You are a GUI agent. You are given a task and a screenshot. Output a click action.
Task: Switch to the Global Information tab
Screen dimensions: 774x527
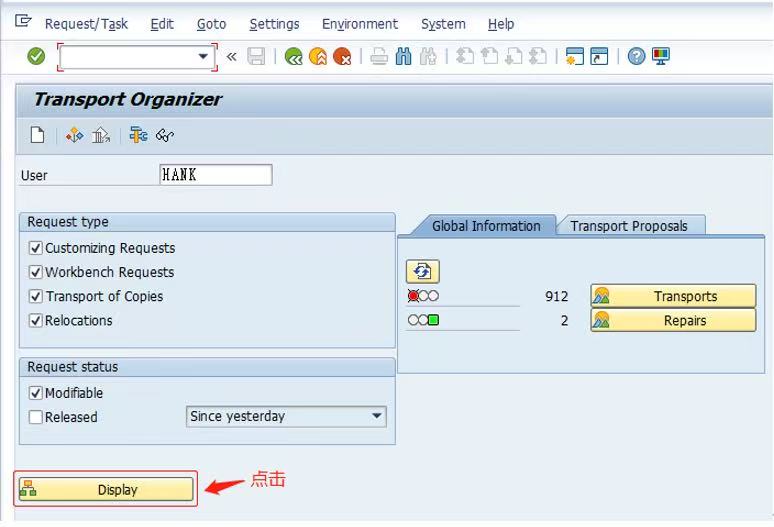[486, 226]
